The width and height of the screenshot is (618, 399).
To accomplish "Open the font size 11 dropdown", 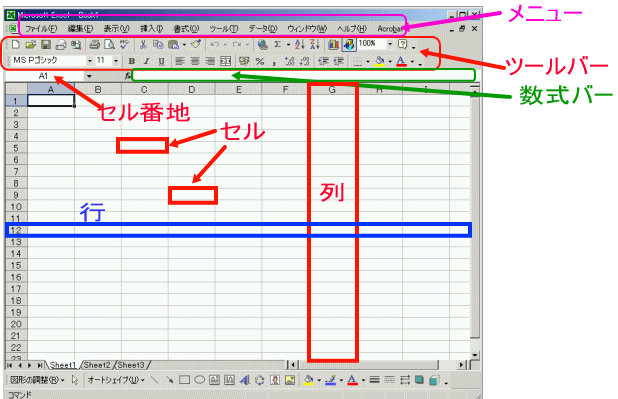I will click(116, 61).
